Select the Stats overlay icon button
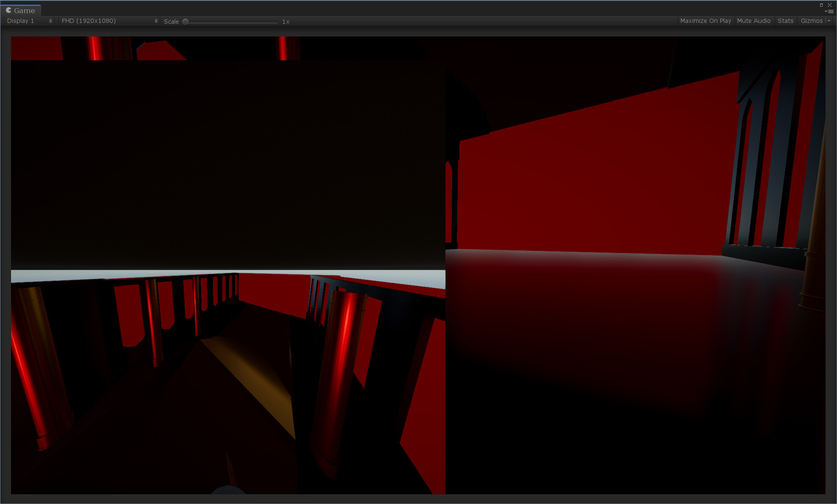Viewport: 837px width, 504px height. 786,20
